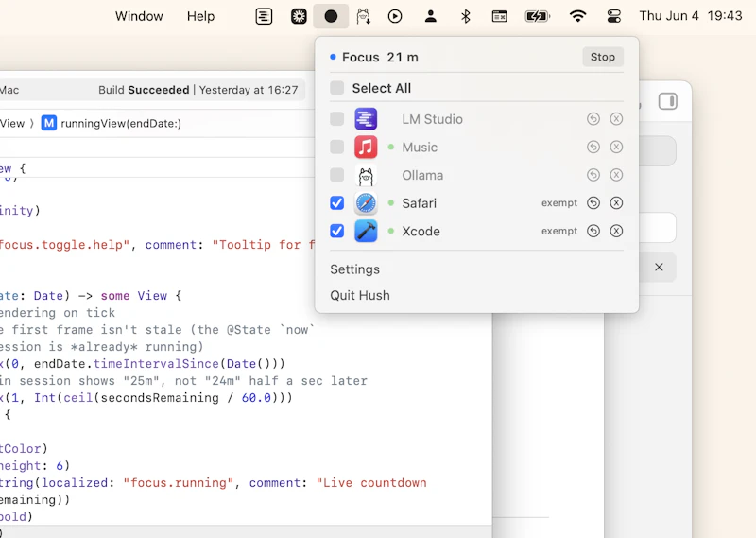Choose Quit Hush

[360, 295]
